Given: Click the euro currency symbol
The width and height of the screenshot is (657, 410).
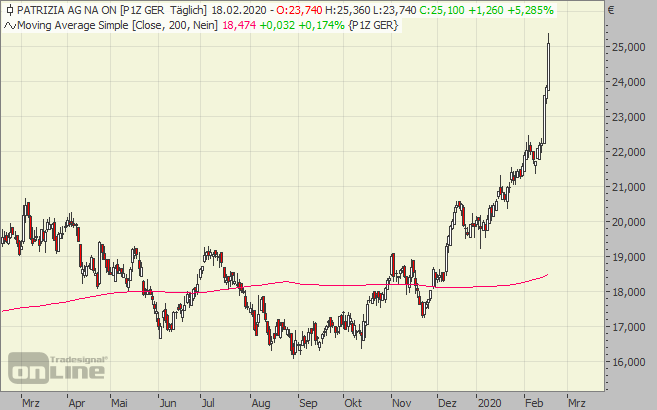Looking at the screenshot, I should point(611,10).
